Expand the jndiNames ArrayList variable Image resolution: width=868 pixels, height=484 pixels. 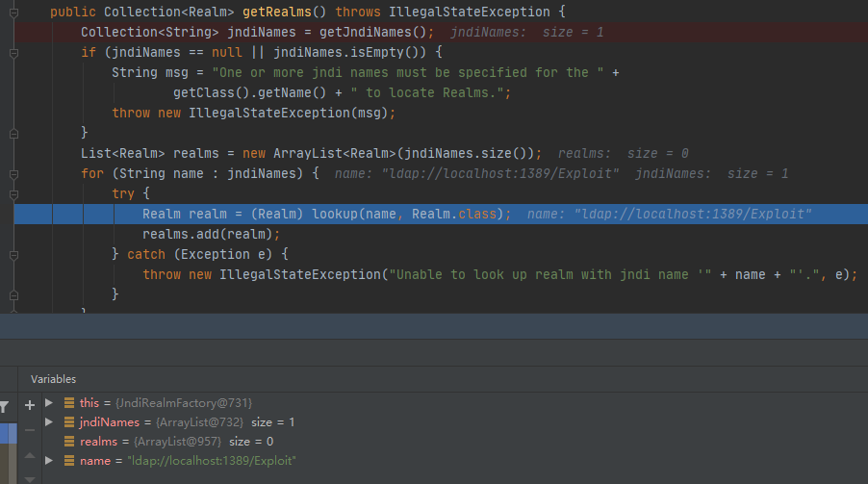click(x=50, y=422)
